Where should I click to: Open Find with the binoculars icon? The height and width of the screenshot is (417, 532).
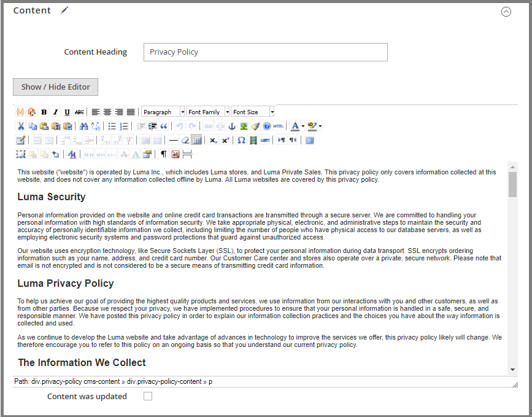[83, 127]
